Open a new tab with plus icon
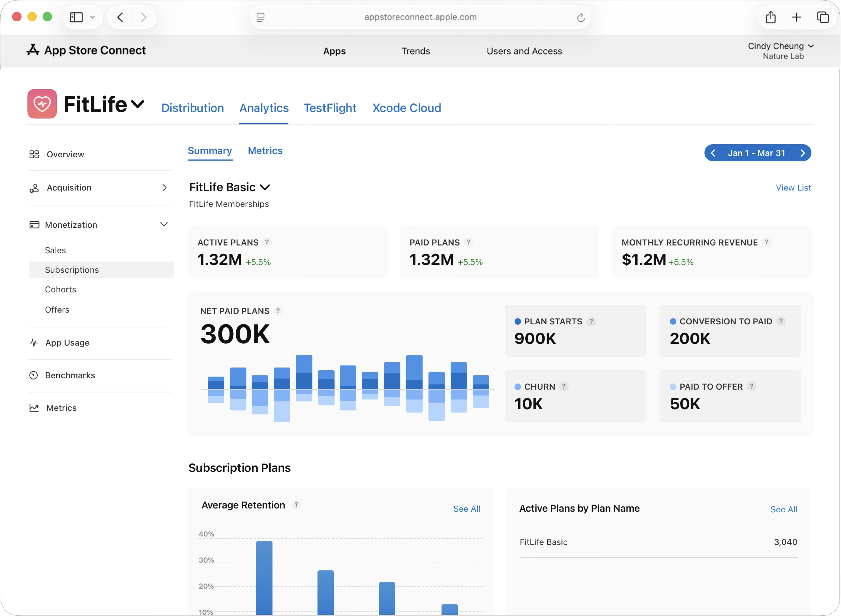 tap(796, 17)
